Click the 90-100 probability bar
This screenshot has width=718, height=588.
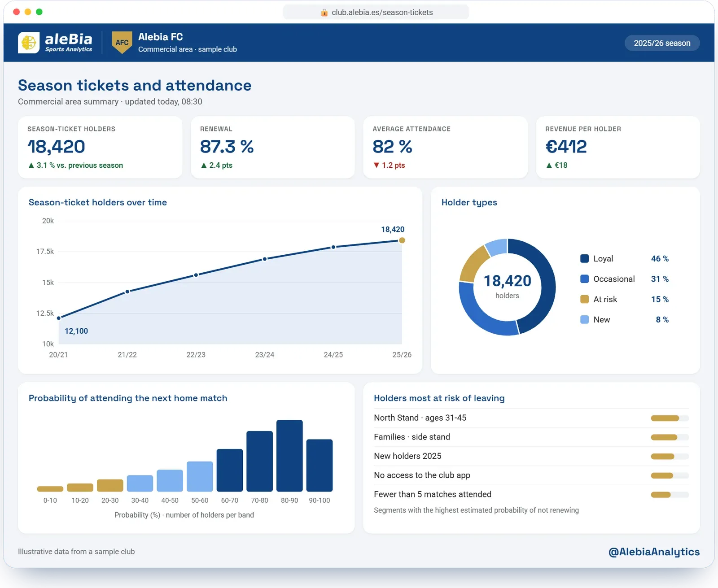[320, 466]
